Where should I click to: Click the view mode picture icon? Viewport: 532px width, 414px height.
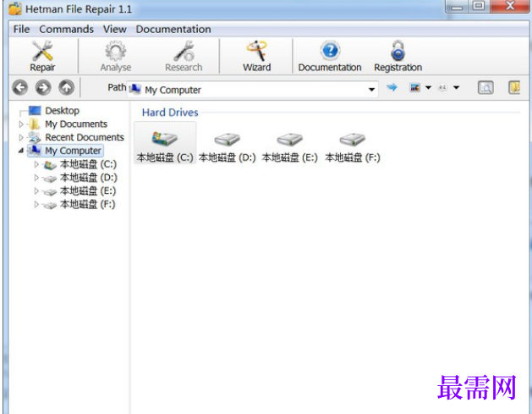tap(415, 87)
